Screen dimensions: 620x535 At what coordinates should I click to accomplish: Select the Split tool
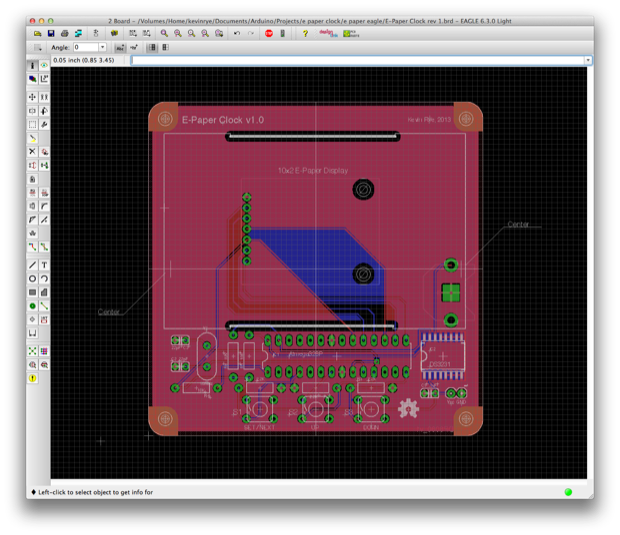(x=32, y=220)
